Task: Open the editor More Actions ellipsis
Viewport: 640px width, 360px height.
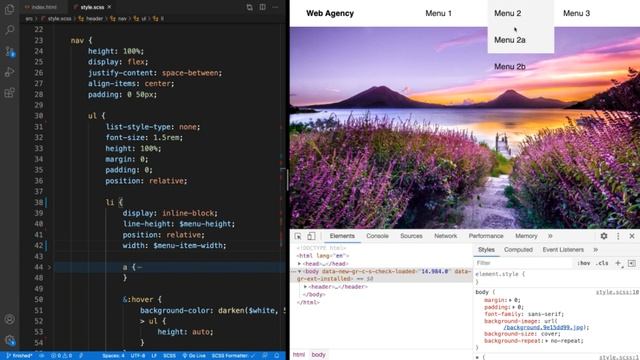Action: pos(276,7)
